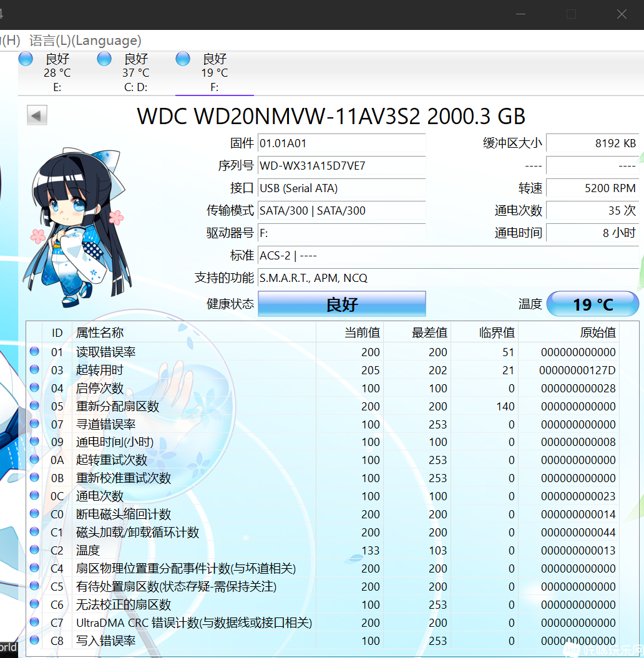Select the 启停次数 attribute name
Image resolution: width=644 pixels, height=658 pixels.
coord(99,388)
